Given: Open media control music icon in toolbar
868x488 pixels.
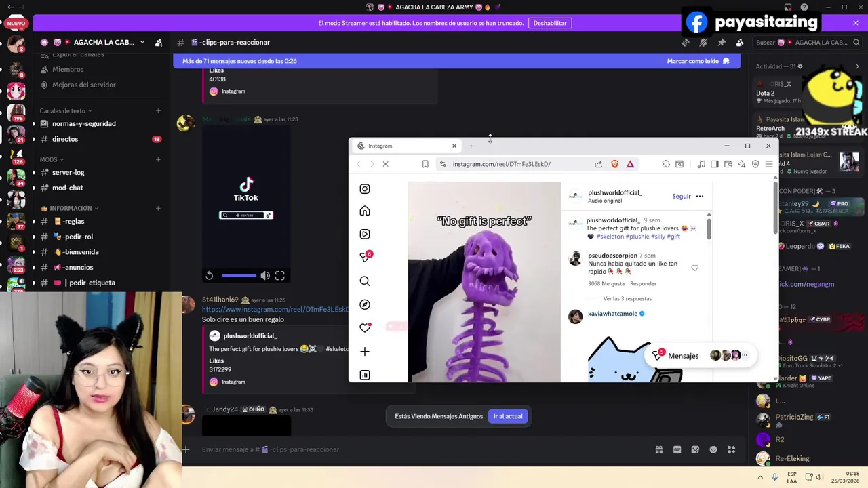Looking at the screenshot, I should pyautogui.click(x=701, y=164).
